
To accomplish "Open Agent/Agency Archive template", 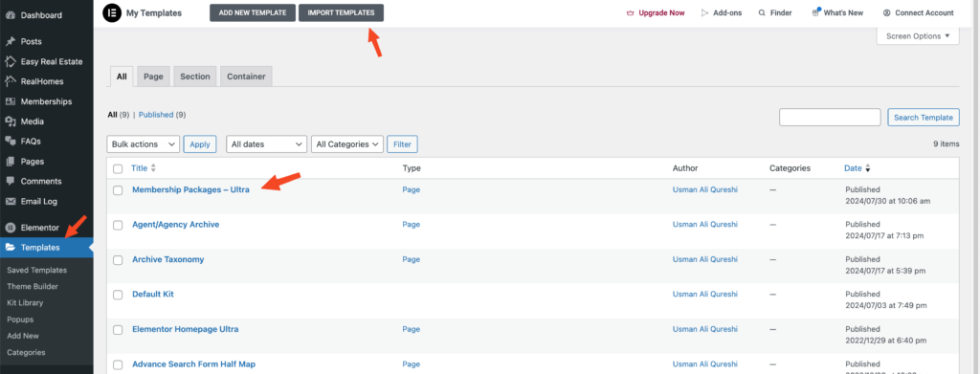I will (x=176, y=224).
